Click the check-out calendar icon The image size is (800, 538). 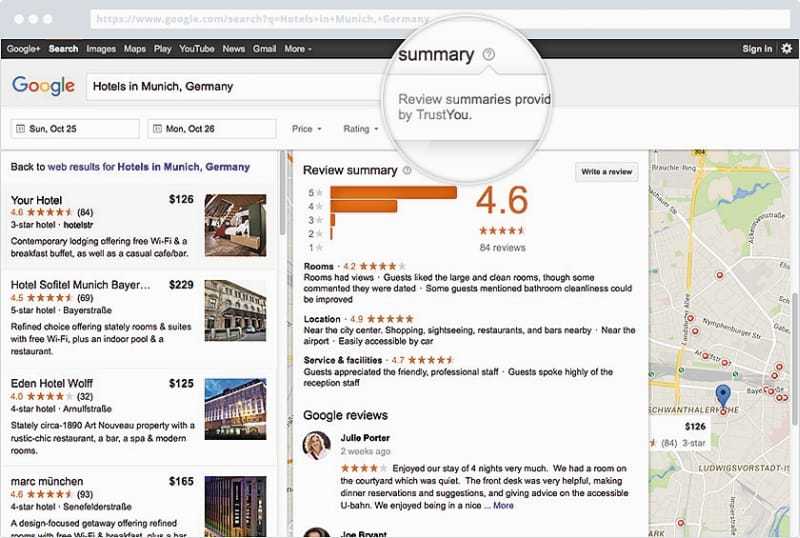tap(157, 129)
